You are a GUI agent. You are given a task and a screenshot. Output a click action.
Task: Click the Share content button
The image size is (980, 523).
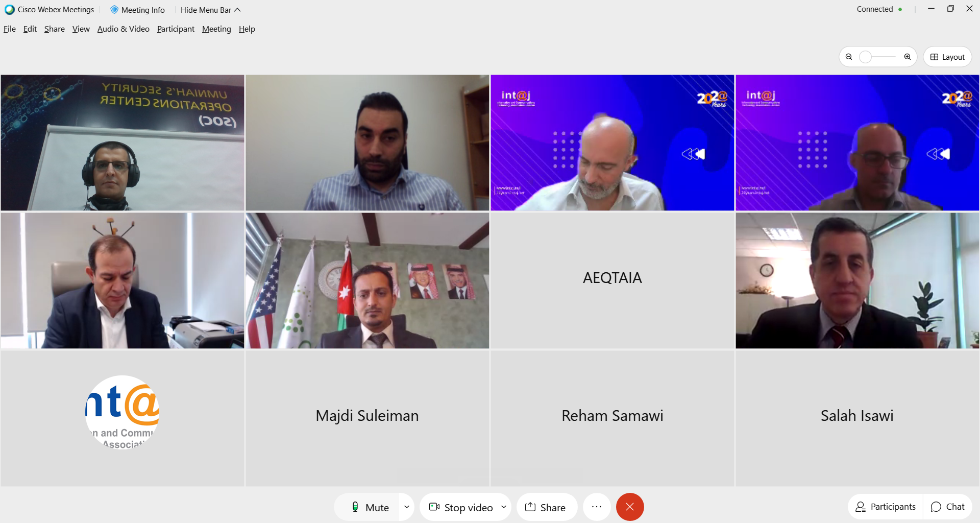click(x=547, y=507)
